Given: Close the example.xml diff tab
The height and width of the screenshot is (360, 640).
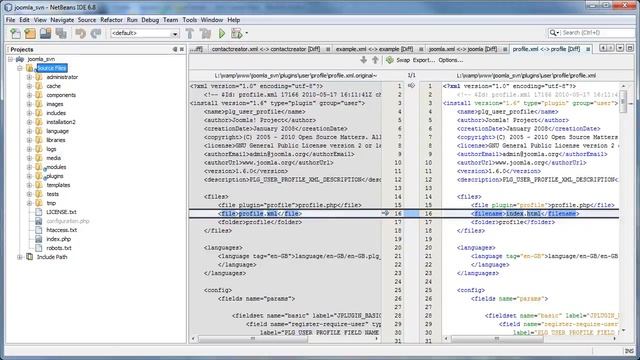Looking at the screenshot, I should coord(421,49).
